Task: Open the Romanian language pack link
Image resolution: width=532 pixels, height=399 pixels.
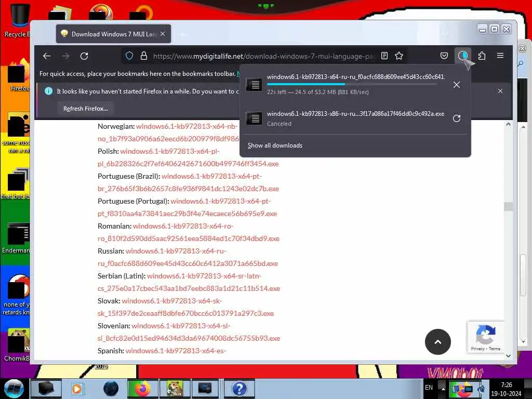Action: 189,232
